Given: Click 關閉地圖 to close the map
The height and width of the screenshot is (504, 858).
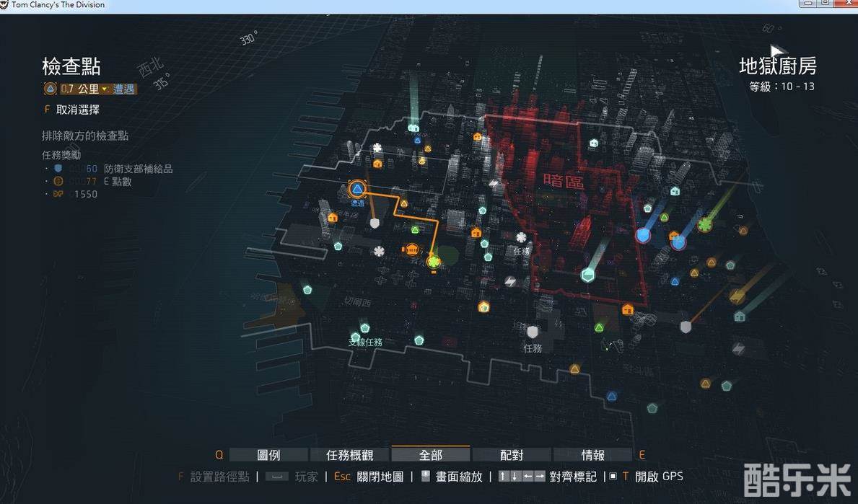Looking at the screenshot, I should pos(379,477).
